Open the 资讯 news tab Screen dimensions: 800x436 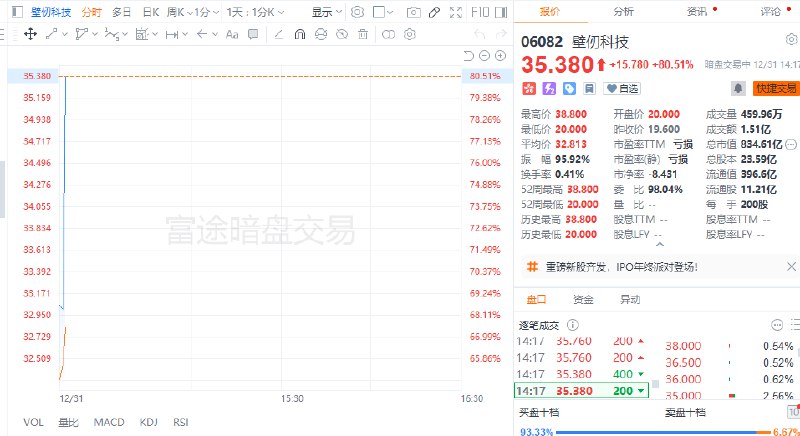pos(697,11)
